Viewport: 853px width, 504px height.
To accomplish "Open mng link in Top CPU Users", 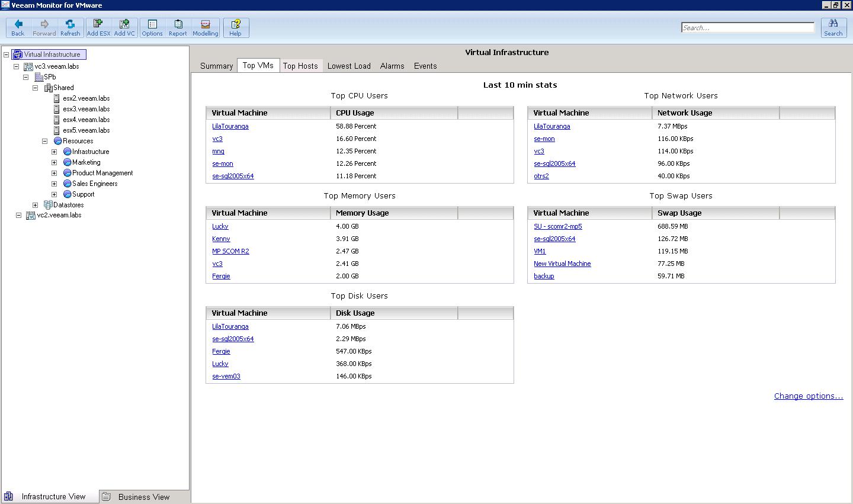I will (218, 151).
